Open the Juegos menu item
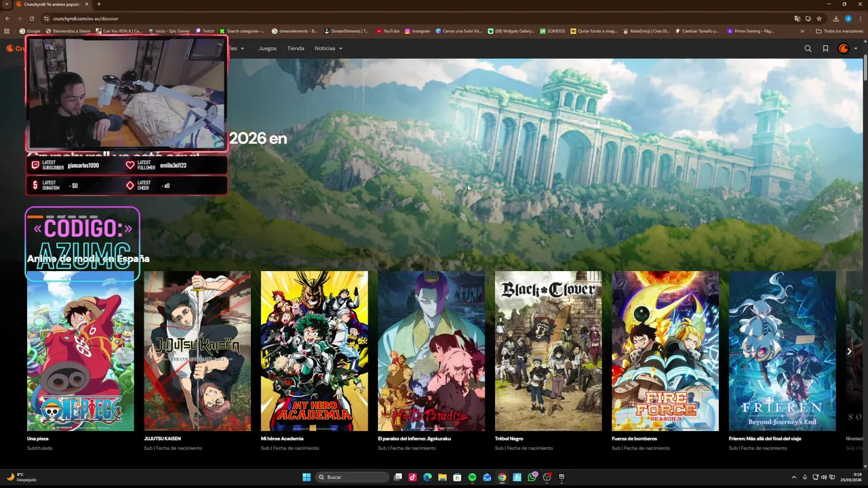The width and height of the screenshot is (868, 488). click(267, 48)
